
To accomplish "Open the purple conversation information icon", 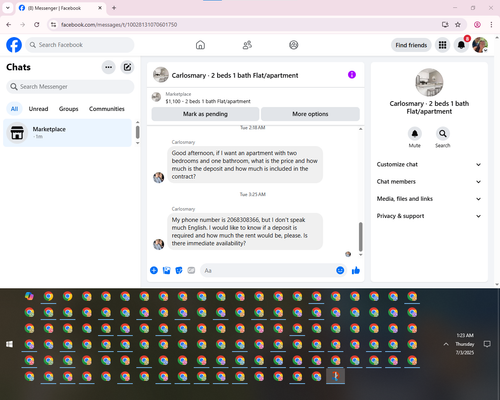I will 352,75.
